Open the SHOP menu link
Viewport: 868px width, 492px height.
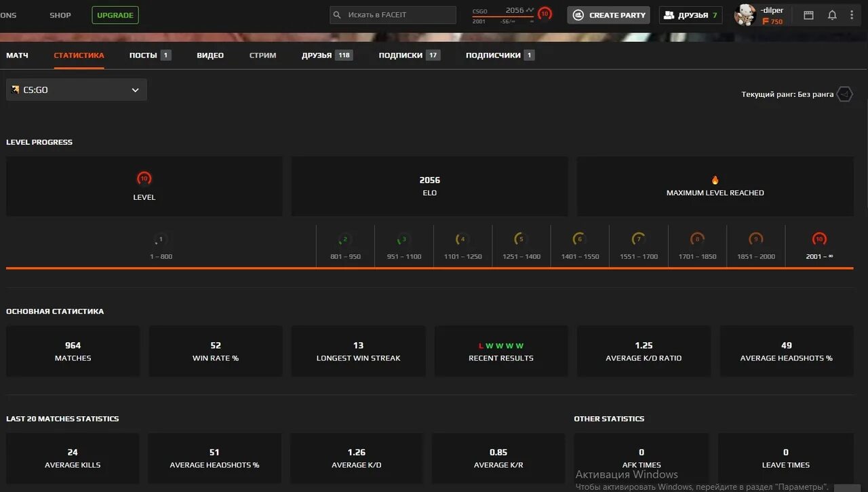(60, 15)
